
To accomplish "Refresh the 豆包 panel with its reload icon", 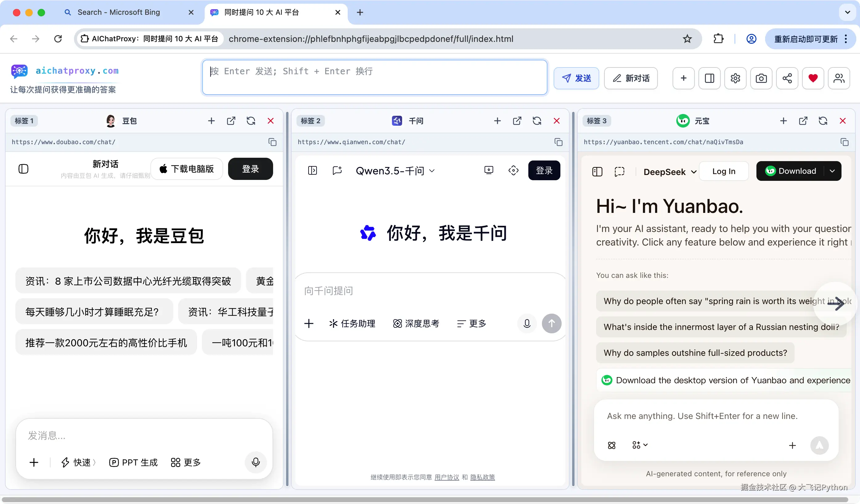I will (x=251, y=121).
